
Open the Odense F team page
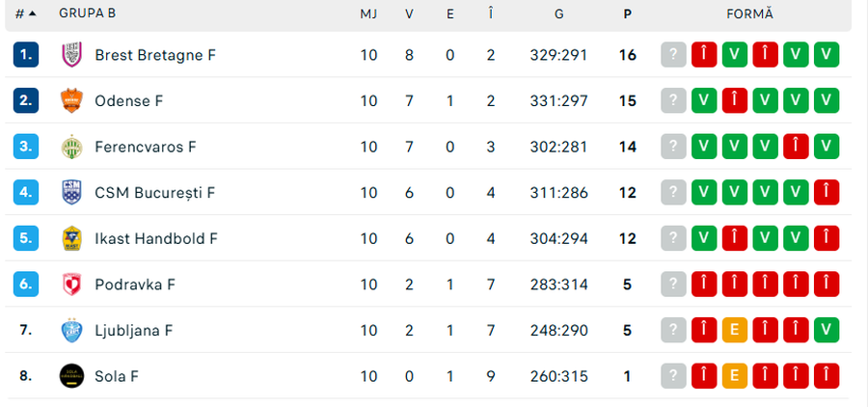[129, 100]
